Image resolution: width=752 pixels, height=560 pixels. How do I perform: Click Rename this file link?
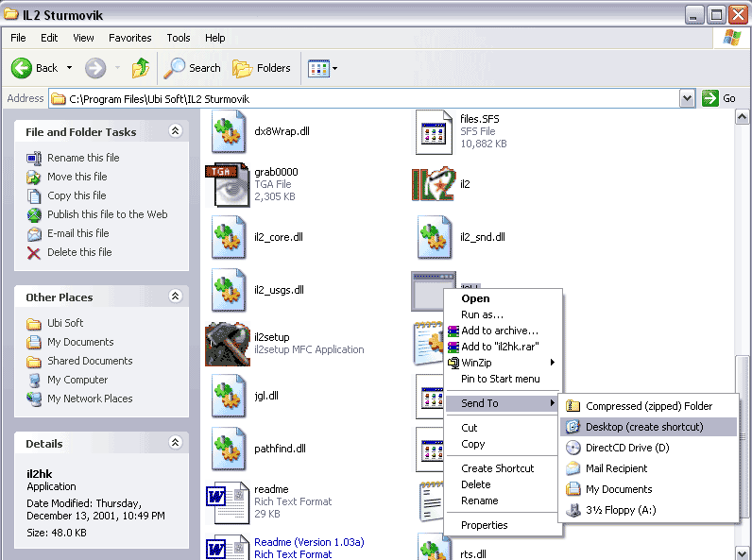coord(83,158)
